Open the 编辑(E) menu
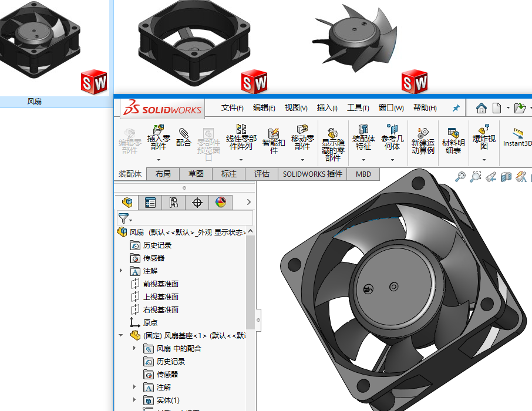Screen dimensions: 532x411 (x=264, y=108)
